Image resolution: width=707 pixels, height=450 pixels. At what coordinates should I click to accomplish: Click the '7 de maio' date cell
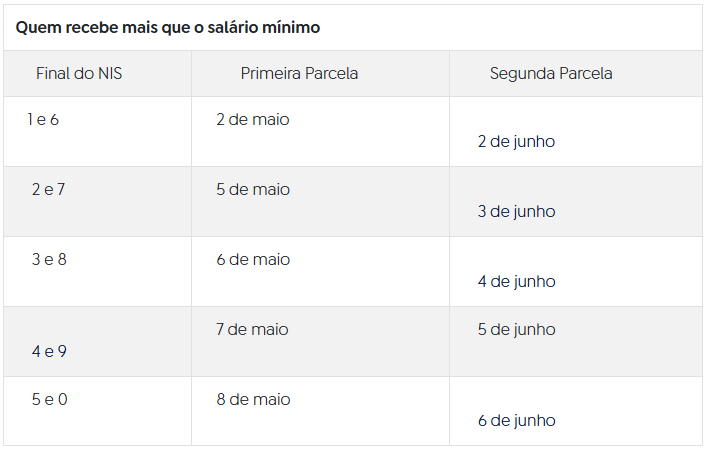[x=253, y=330]
